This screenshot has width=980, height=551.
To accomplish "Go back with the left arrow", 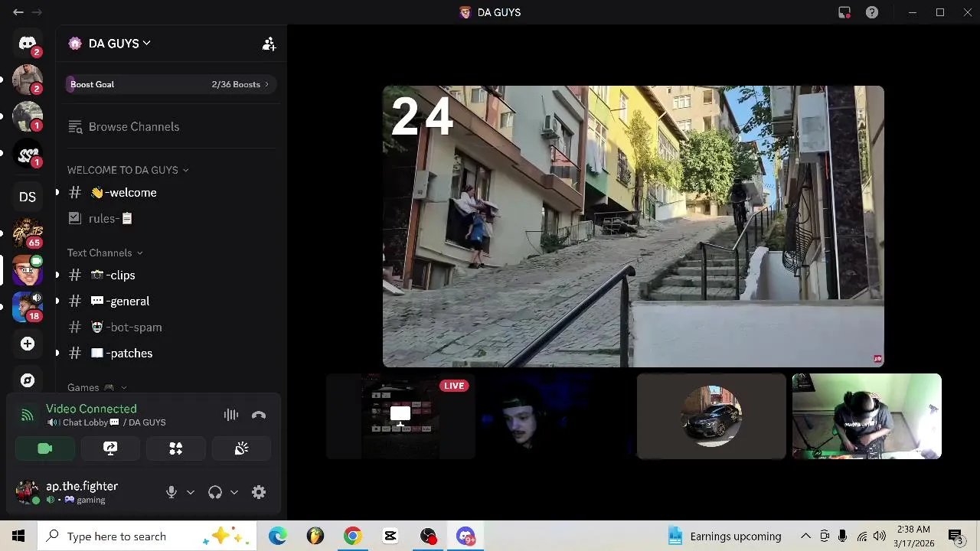I will (x=18, y=12).
